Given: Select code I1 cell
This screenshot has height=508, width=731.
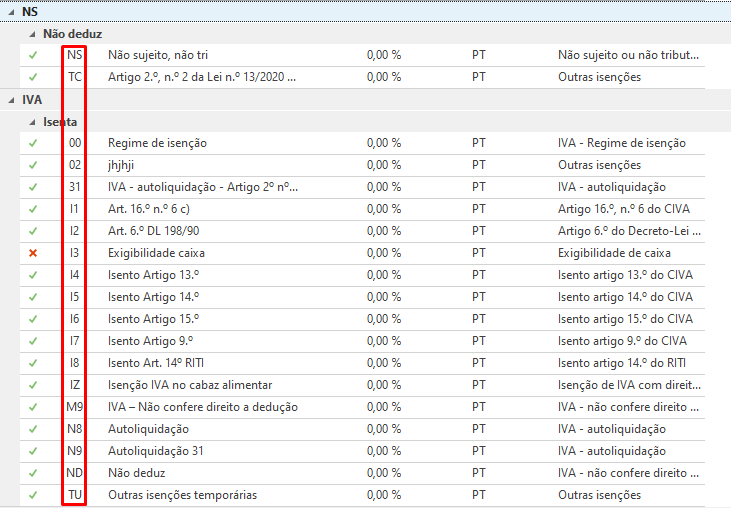Looking at the screenshot, I should coord(75,209).
